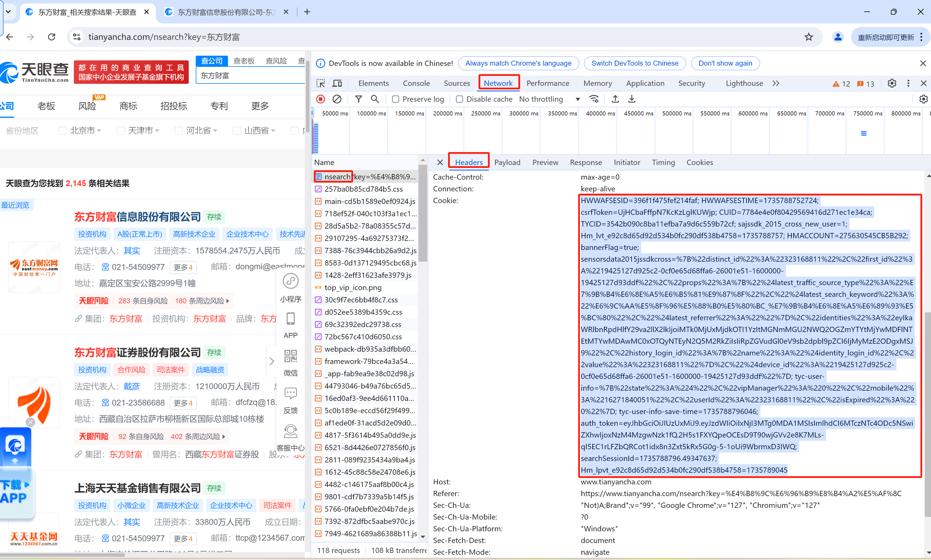Check the 北京市 region filter
This screenshot has height=560, width=931.
pos(63,131)
